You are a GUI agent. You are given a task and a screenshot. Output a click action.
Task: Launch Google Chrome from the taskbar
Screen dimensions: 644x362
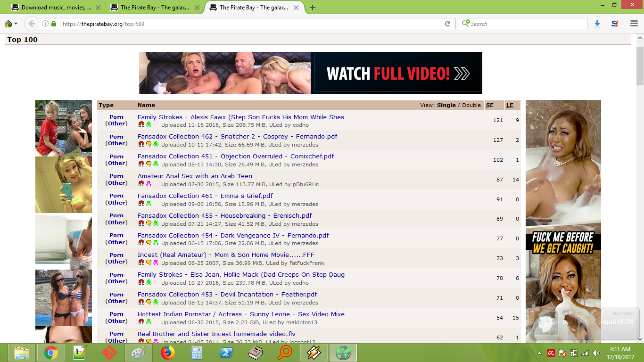coord(51,353)
